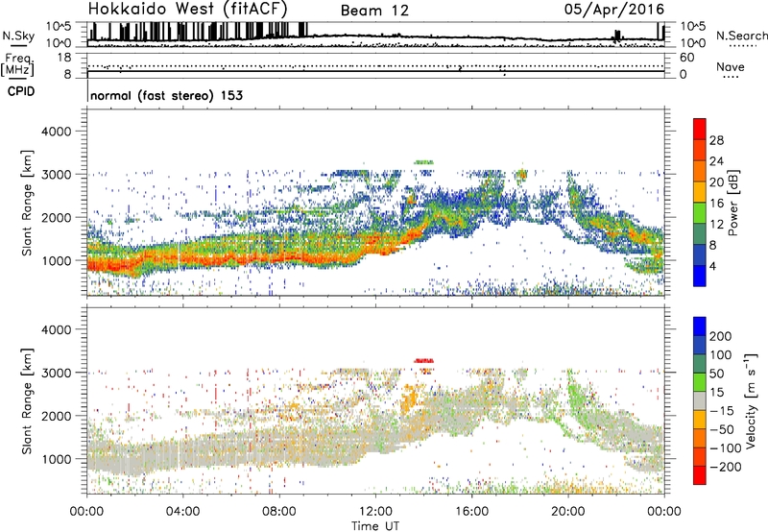This screenshot has width=768, height=532.
Task: Click the green echo patch above 3000 km in power panel
Action: tap(423, 162)
